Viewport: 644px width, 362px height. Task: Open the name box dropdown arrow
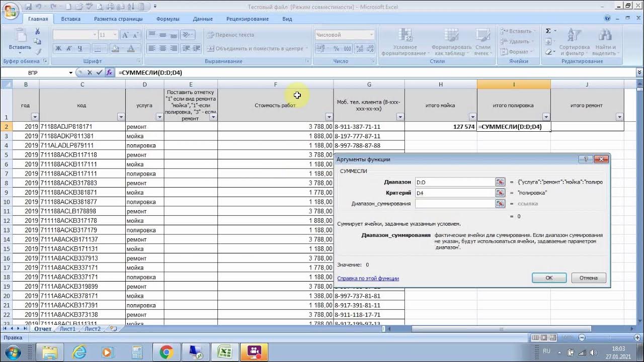click(70, 73)
